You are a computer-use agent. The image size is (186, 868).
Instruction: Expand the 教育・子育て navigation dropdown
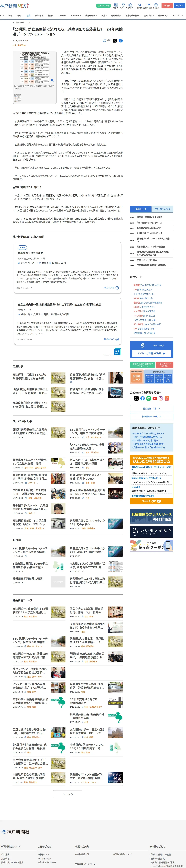(91, 15)
